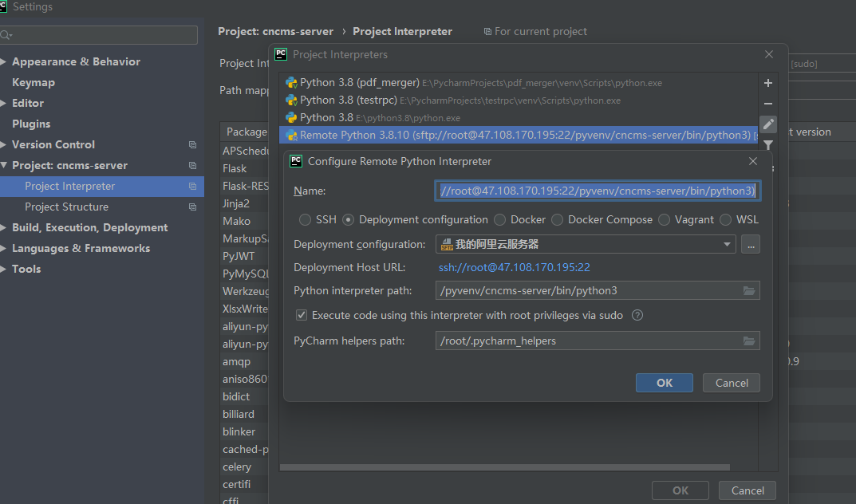Select the billiard package row
This screenshot has height=504, width=856.
point(244,414)
